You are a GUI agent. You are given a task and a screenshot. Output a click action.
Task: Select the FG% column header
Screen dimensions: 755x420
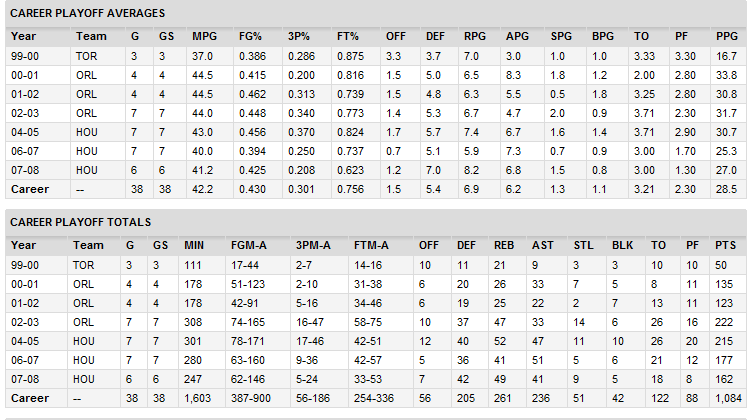pyautogui.click(x=250, y=37)
